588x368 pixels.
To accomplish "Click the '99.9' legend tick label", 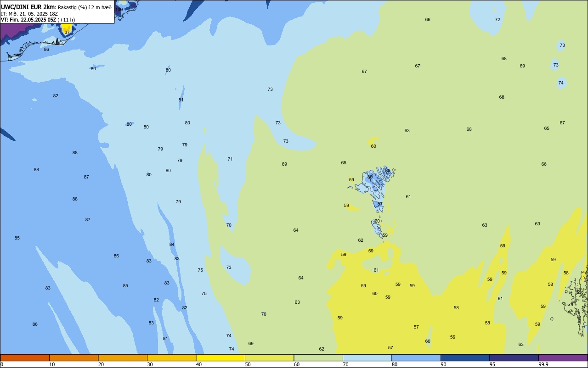I will coord(543,364).
